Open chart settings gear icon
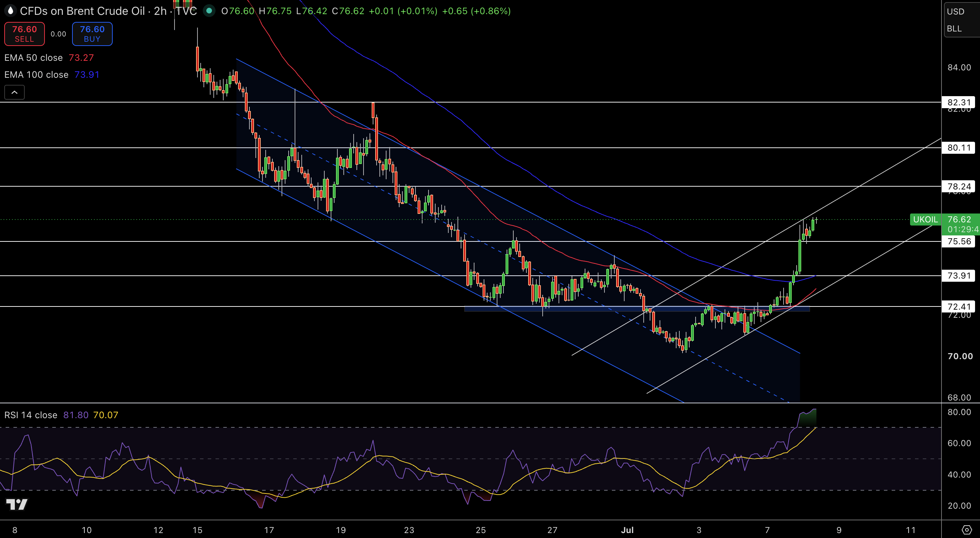This screenshot has height=538, width=980. [966, 530]
